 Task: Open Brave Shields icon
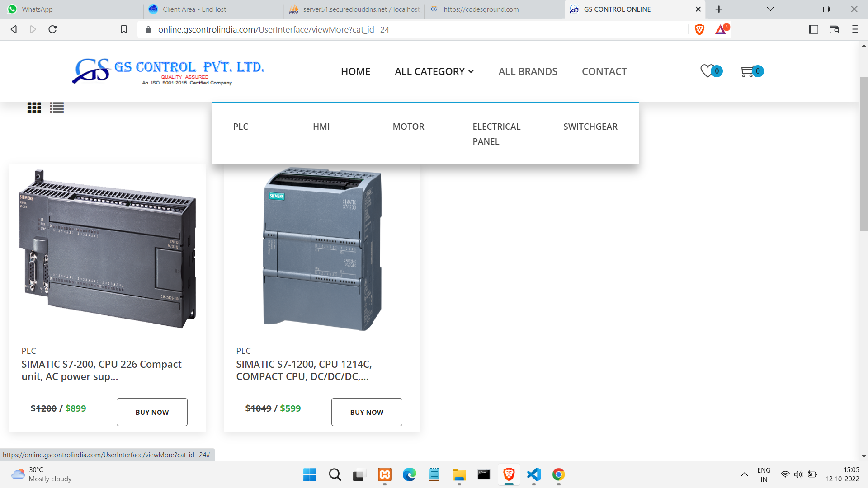(699, 29)
